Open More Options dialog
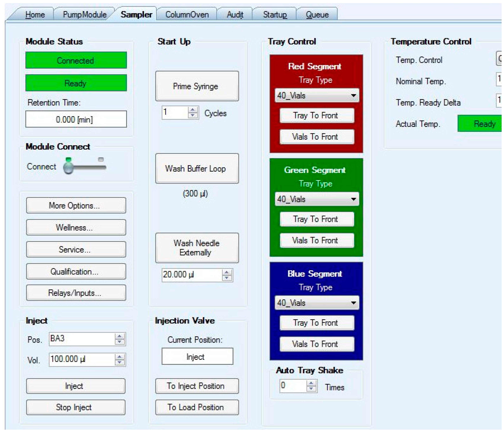The height and width of the screenshot is (433, 504). [x=76, y=206]
